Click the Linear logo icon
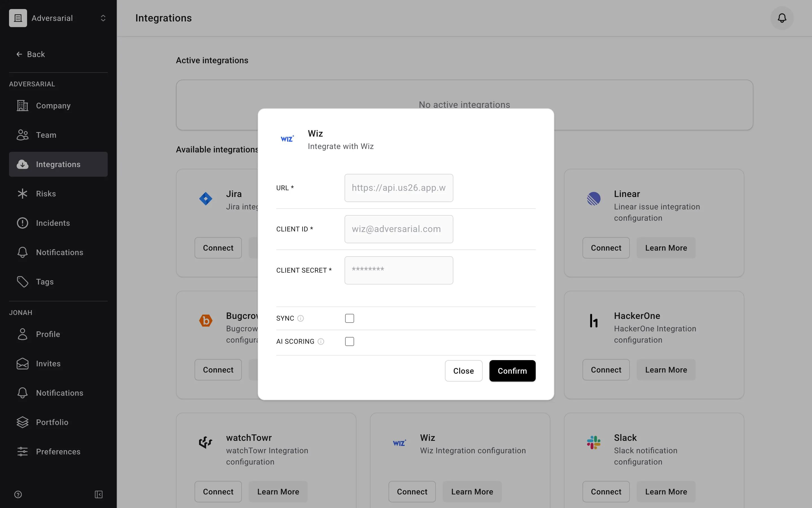The height and width of the screenshot is (508, 812). click(593, 199)
